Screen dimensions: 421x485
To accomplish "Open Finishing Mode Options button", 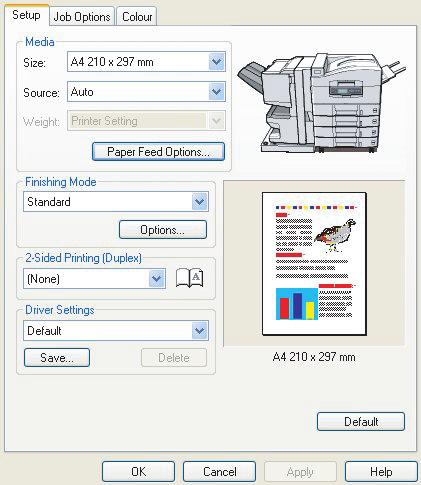I will (x=163, y=230).
